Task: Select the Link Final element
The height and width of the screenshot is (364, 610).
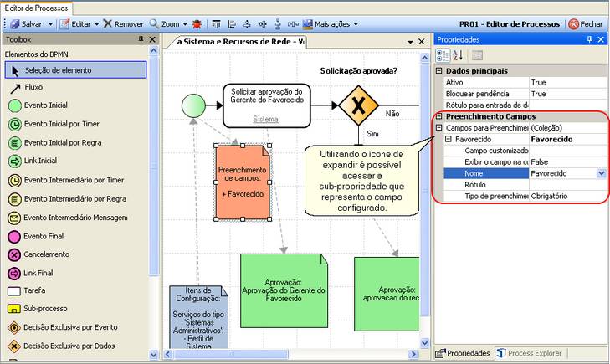Action: point(31,273)
